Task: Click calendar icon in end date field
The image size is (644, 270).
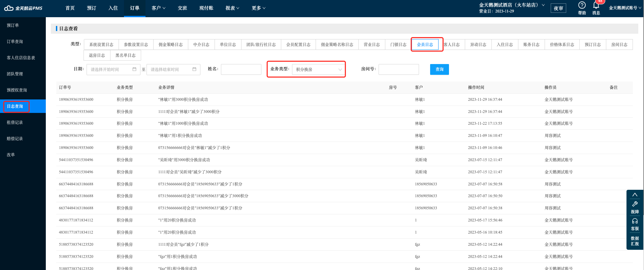Action: coord(194,69)
